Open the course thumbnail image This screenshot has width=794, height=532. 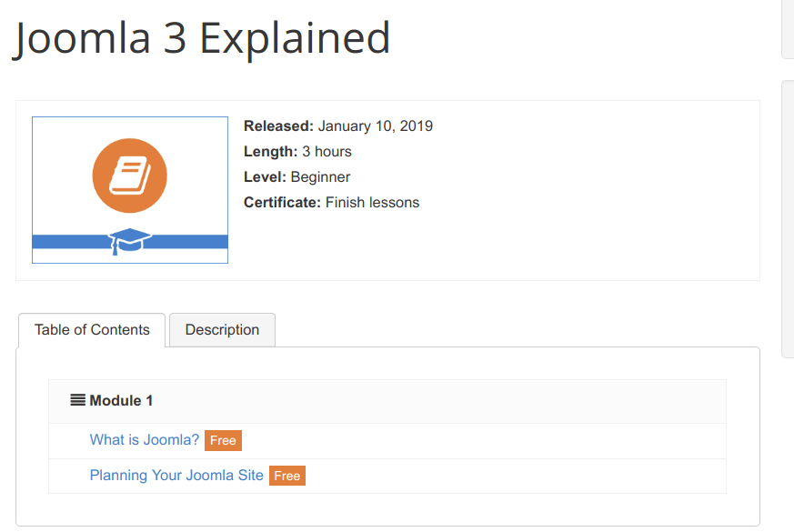pos(130,190)
